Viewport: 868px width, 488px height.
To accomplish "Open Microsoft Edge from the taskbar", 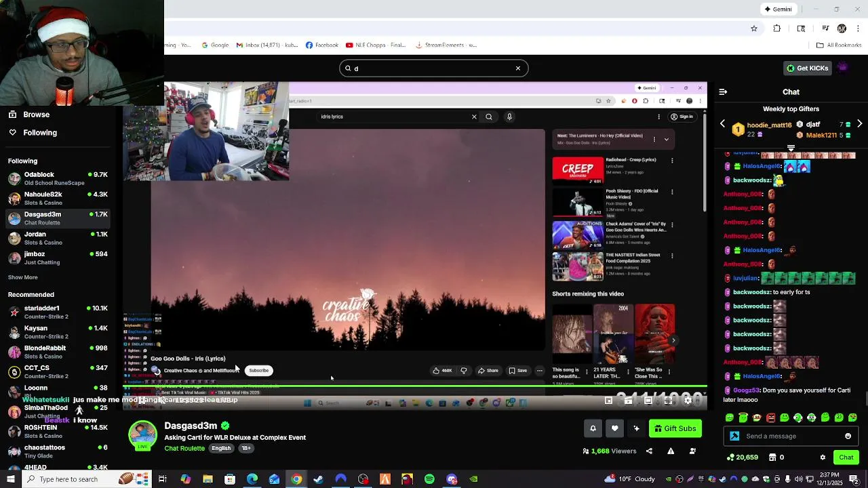I will 252,479.
